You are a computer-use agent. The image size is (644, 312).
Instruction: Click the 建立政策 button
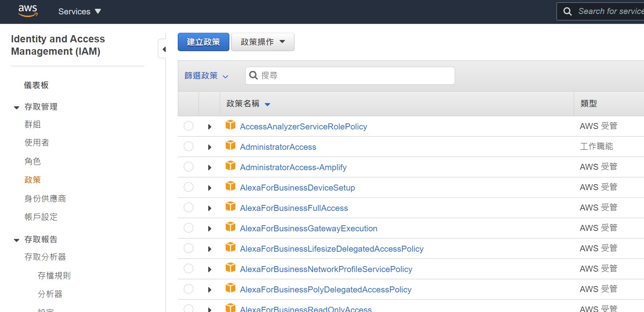tap(203, 42)
